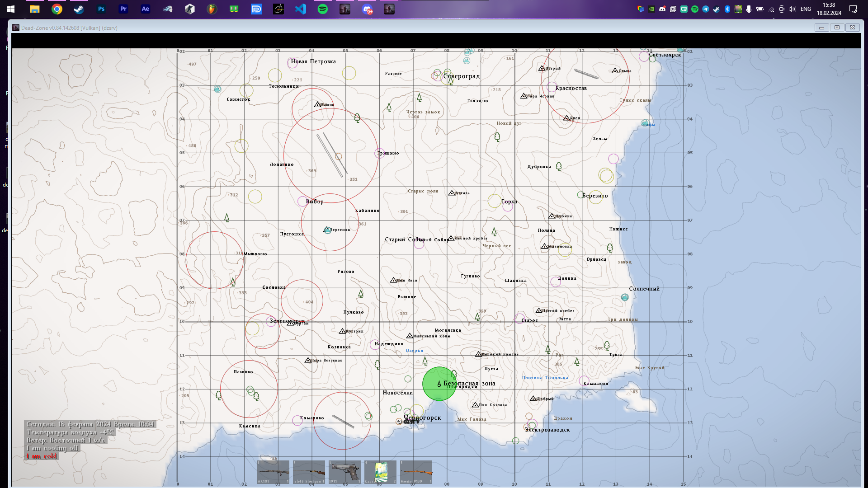Open Spotify from the taskbar
Screen dimensions: 868x488
[323, 9]
